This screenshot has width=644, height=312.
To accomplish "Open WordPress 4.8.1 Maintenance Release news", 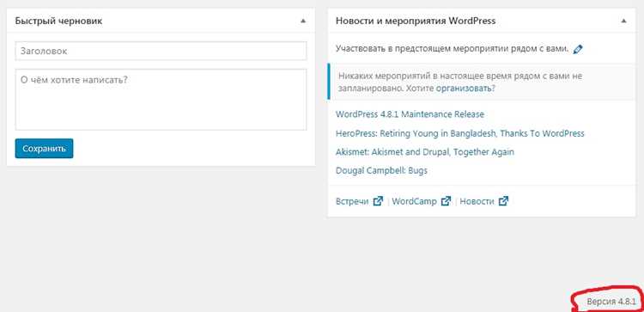I will click(x=410, y=114).
